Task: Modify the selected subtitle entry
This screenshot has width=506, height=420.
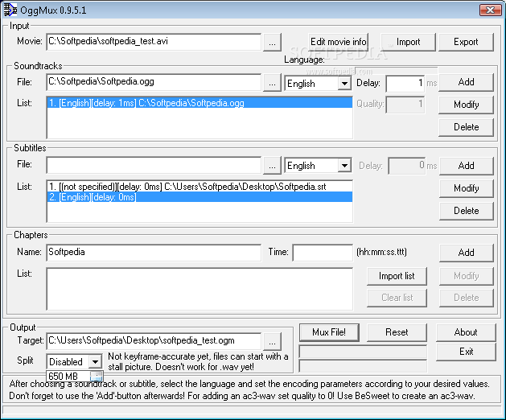Action: tap(467, 188)
